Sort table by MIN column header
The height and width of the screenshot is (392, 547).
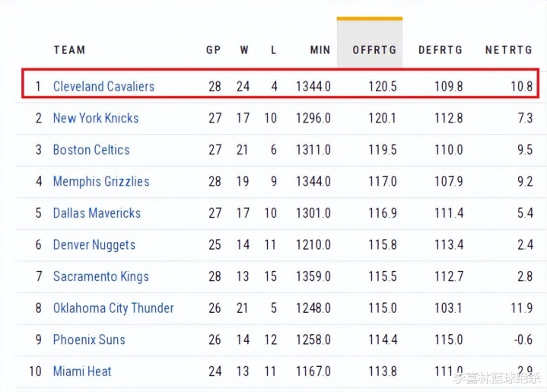tap(320, 50)
